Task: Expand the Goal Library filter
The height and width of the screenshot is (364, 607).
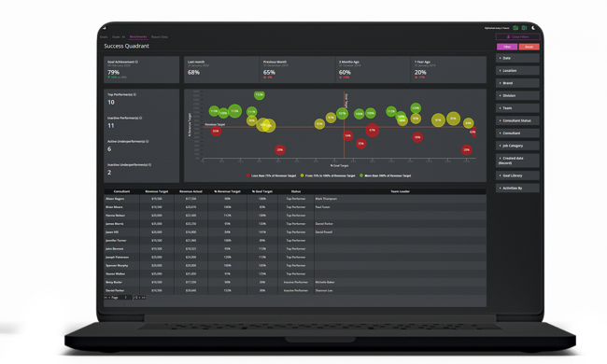Action: click(517, 175)
